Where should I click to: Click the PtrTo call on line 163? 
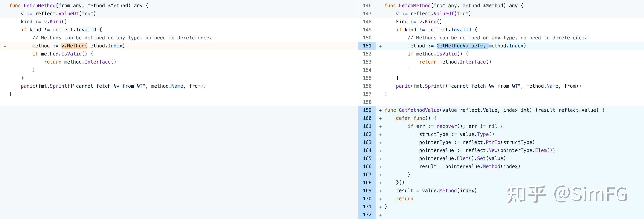[x=493, y=142]
